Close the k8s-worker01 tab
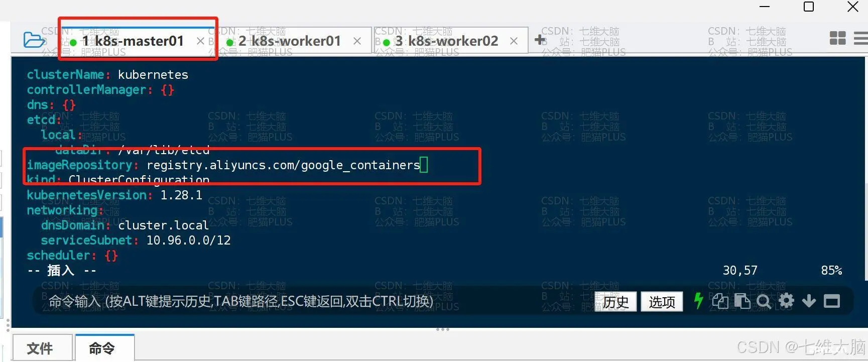Screen dimensions: 868x362 (357, 41)
